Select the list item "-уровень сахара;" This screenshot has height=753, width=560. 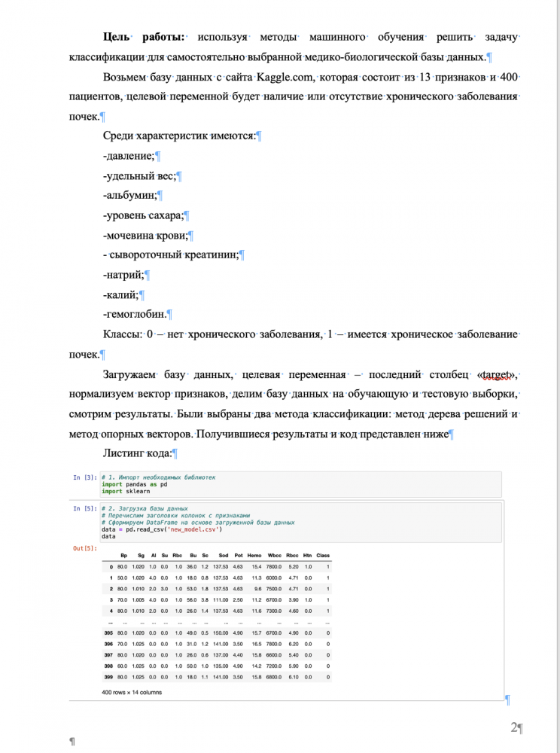143,215
